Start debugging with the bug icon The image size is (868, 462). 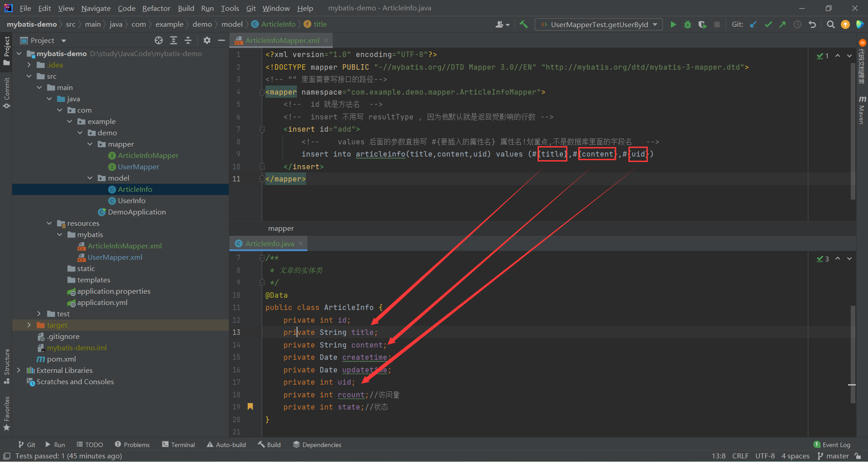point(688,24)
